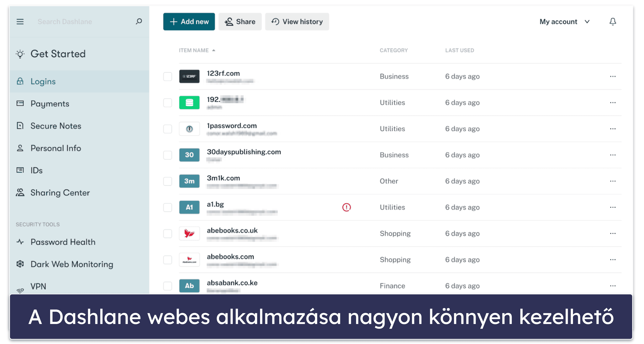Image resolution: width=644 pixels, height=344 pixels.
Task: Click the Share button
Action: tap(240, 22)
